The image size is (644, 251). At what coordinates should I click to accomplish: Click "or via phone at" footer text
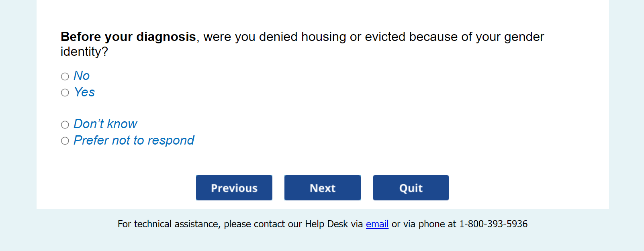pos(424,224)
